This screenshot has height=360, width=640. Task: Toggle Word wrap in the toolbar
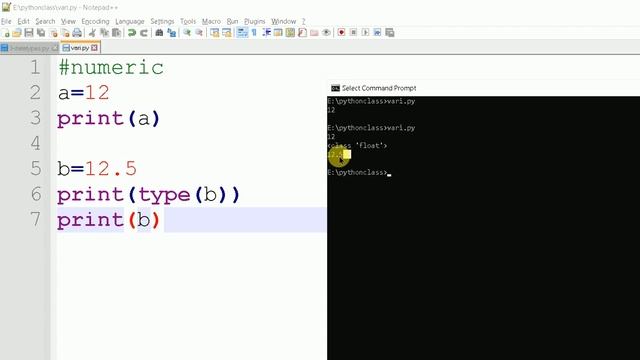[x=242, y=33]
